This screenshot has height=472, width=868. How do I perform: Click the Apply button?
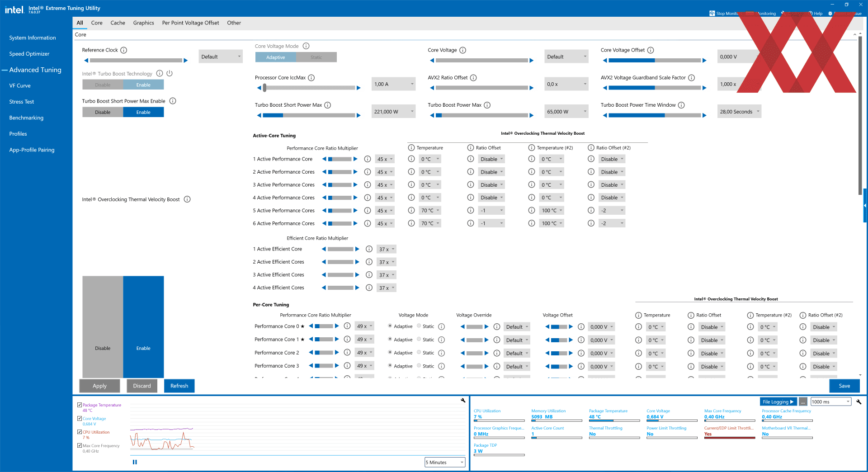99,386
